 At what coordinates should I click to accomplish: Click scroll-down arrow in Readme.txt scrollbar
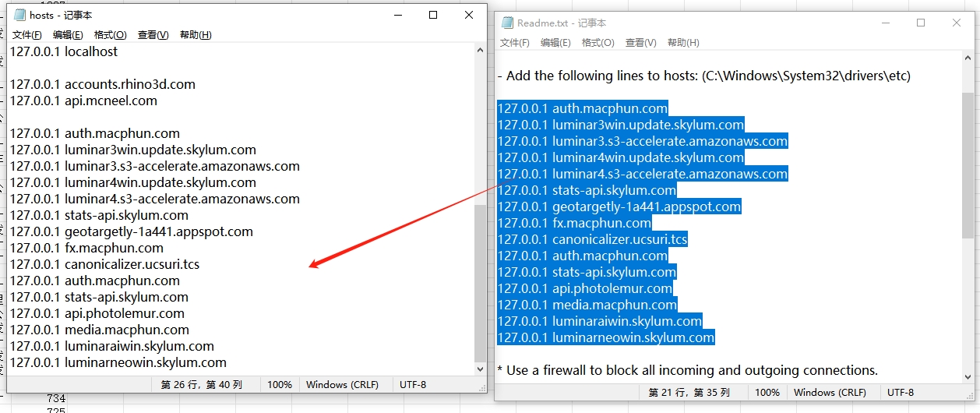968,376
